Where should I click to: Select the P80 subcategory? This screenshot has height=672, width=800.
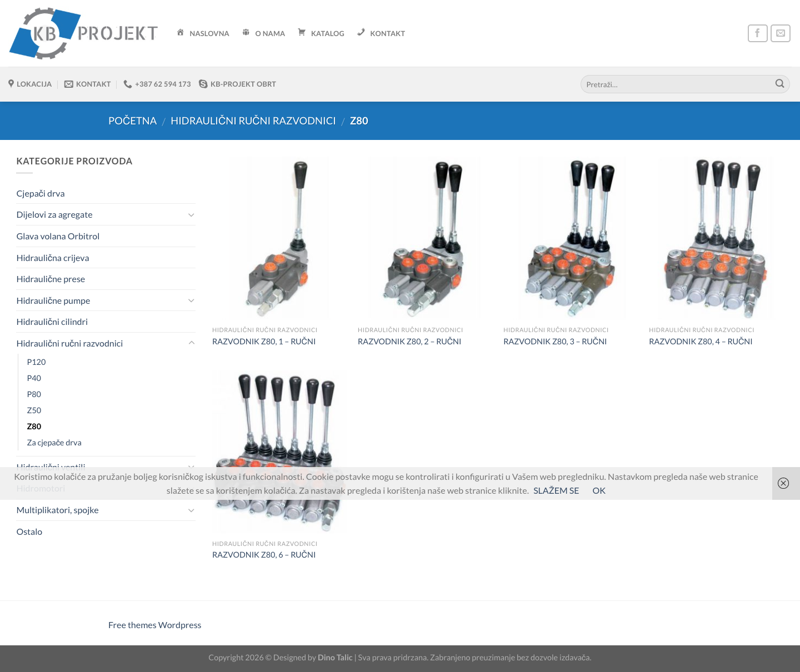(x=34, y=394)
